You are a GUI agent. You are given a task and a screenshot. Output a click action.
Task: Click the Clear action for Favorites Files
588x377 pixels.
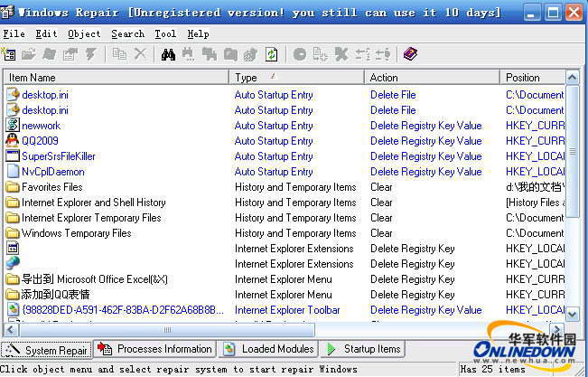pyautogui.click(x=381, y=187)
